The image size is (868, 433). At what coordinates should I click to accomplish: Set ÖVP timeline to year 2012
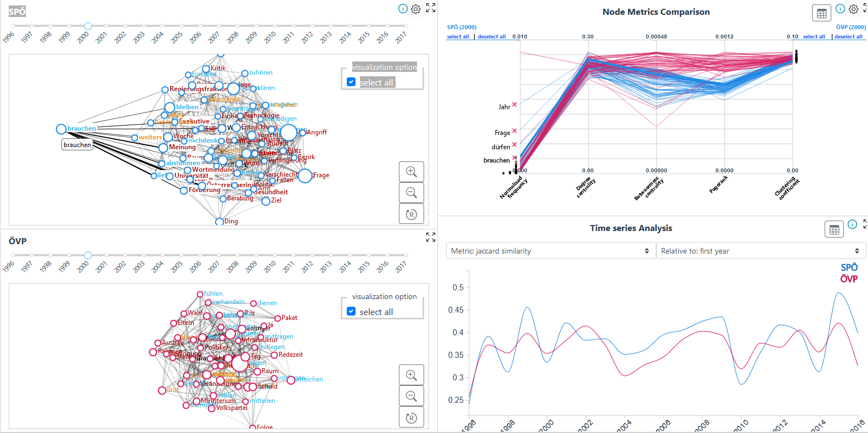pyautogui.click(x=312, y=255)
